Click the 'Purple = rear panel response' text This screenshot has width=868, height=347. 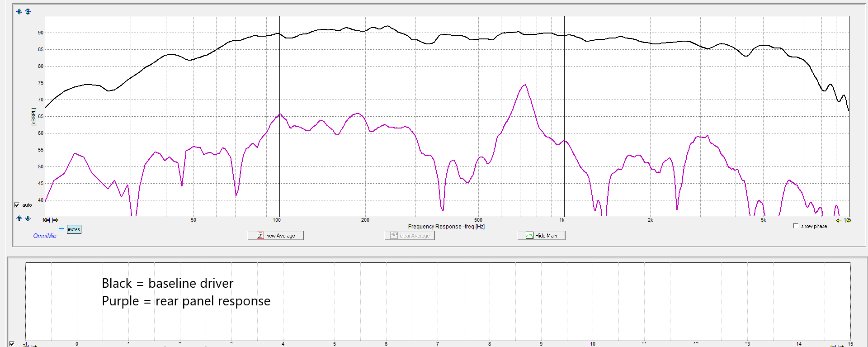(x=186, y=301)
